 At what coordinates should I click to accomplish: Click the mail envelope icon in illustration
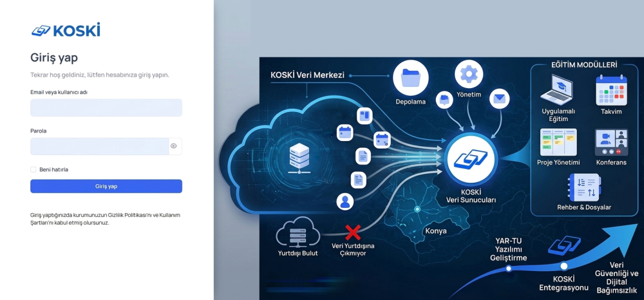click(x=500, y=98)
